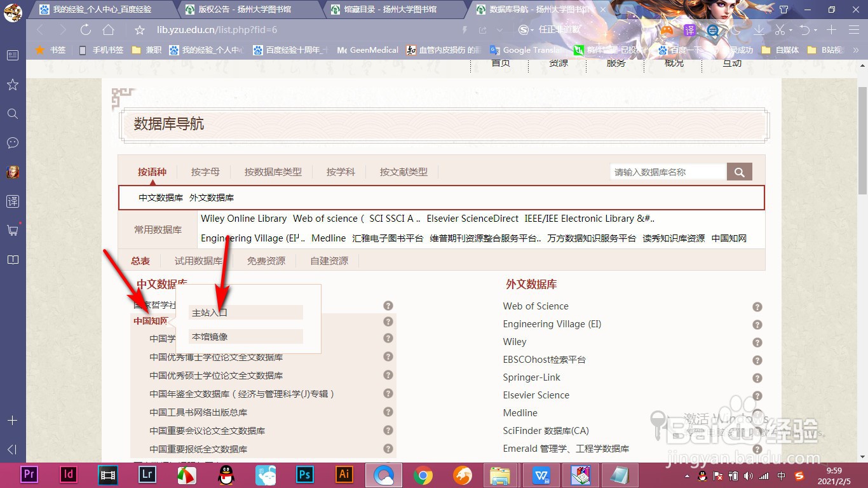Image resolution: width=868 pixels, height=488 pixels.
Task: Open GeenMedical bookmark
Action: (x=367, y=50)
